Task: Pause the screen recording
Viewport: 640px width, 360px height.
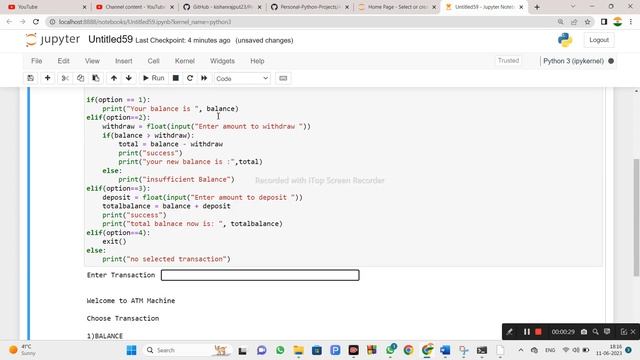Action: coord(527,332)
